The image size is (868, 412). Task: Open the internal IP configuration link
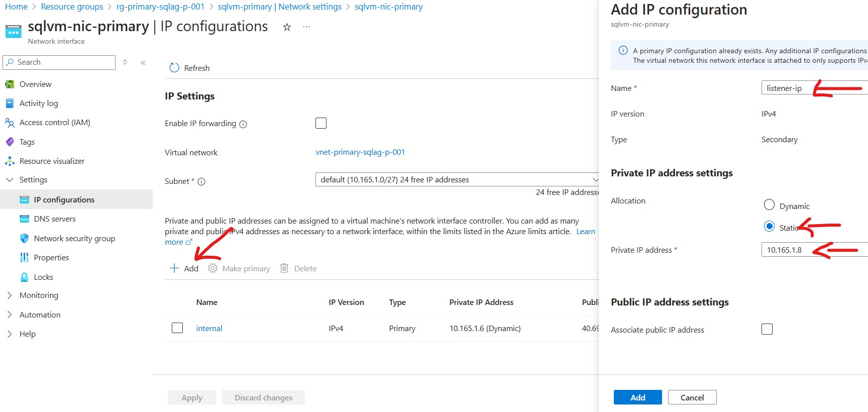coord(209,329)
